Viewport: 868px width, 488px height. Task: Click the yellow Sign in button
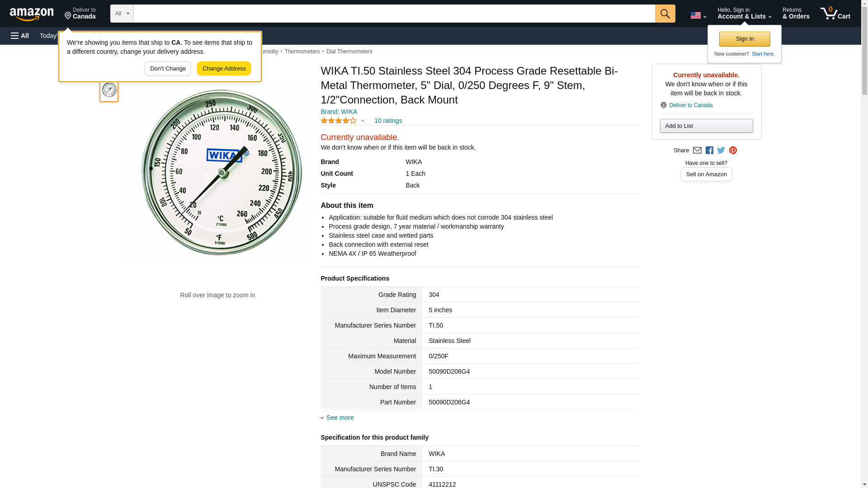click(745, 39)
